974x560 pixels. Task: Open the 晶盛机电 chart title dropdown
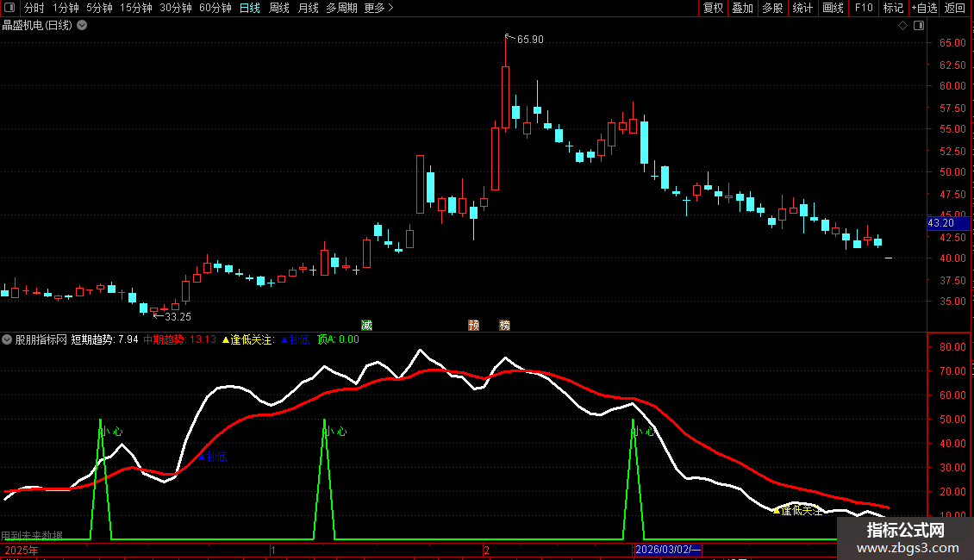pos(82,26)
